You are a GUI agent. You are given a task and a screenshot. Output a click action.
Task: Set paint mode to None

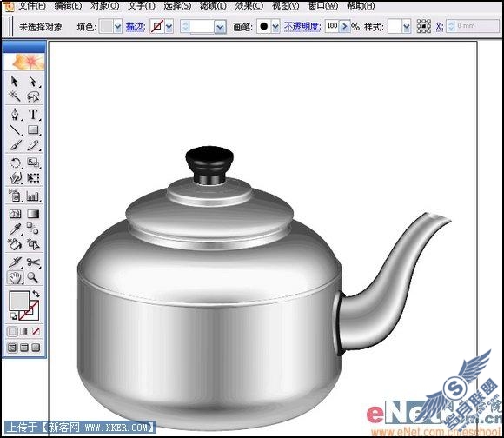pyautogui.click(x=36, y=331)
